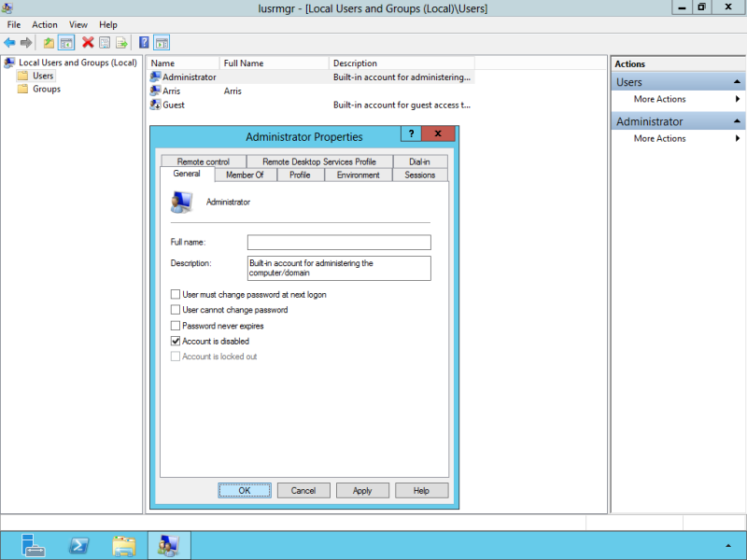Screen dimensions: 747x560
Task: Open File Explorer from the taskbar
Action: 124,546
